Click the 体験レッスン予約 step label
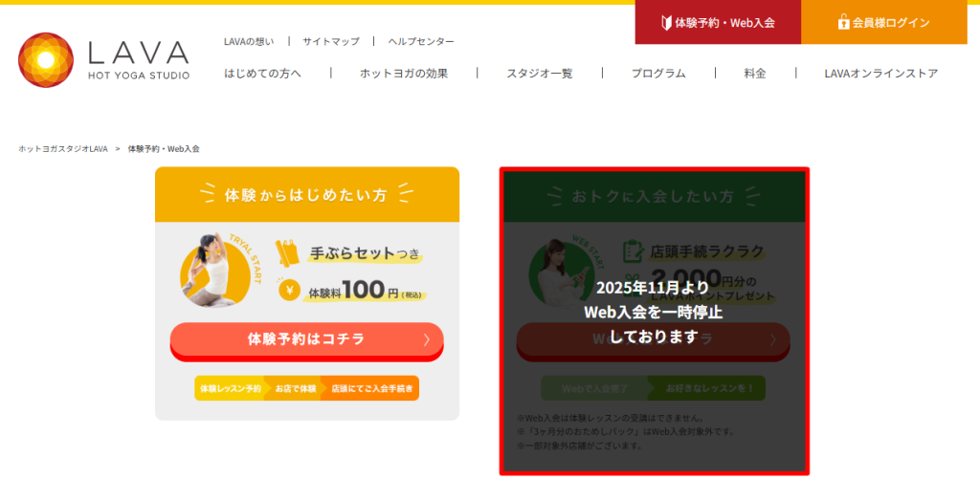This screenshot has height=479, width=980. 231,388
